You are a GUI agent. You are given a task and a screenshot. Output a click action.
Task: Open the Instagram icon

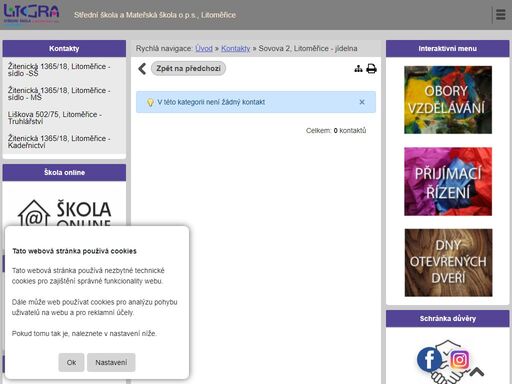460,359
